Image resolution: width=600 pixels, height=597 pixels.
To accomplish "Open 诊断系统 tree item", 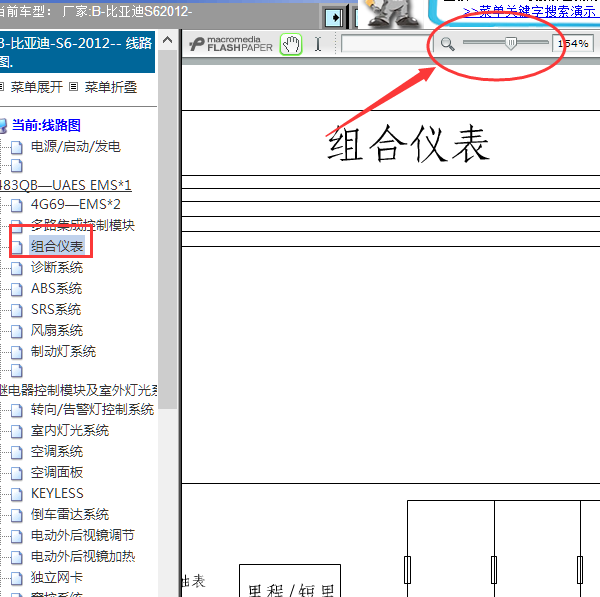I will [x=57, y=267].
